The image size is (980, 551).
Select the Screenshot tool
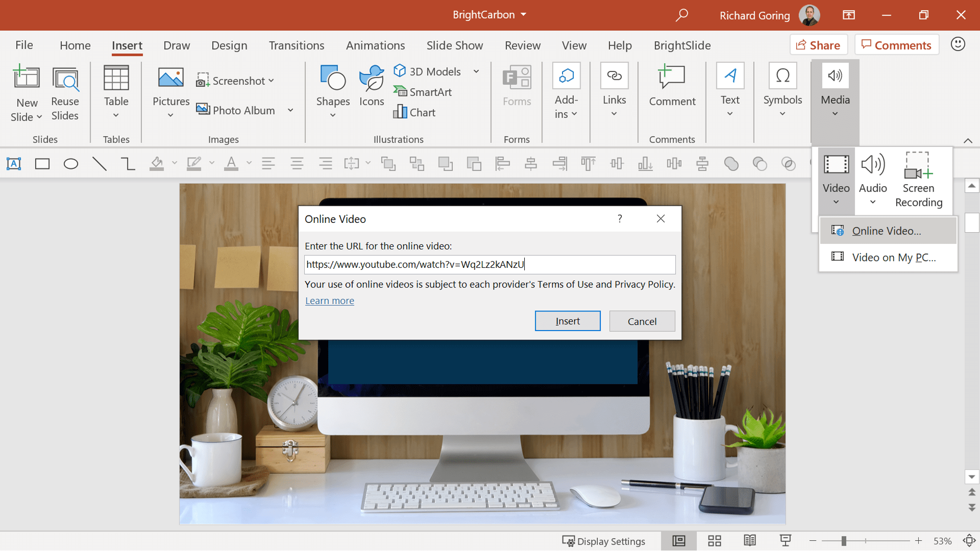pyautogui.click(x=236, y=80)
